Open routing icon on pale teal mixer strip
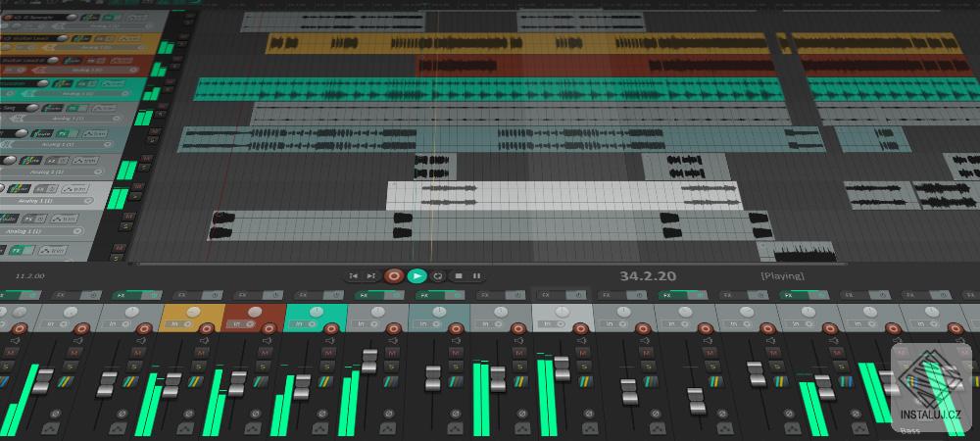The image size is (980, 441). point(456,380)
